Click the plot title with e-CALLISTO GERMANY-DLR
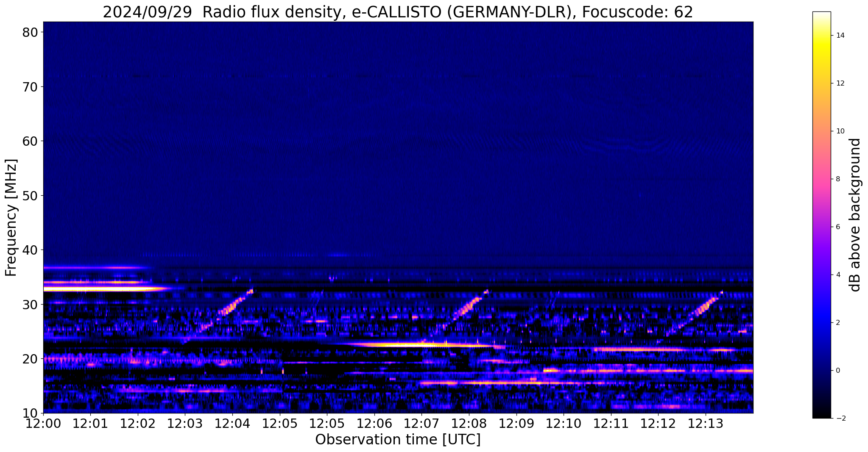 click(398, 12)
